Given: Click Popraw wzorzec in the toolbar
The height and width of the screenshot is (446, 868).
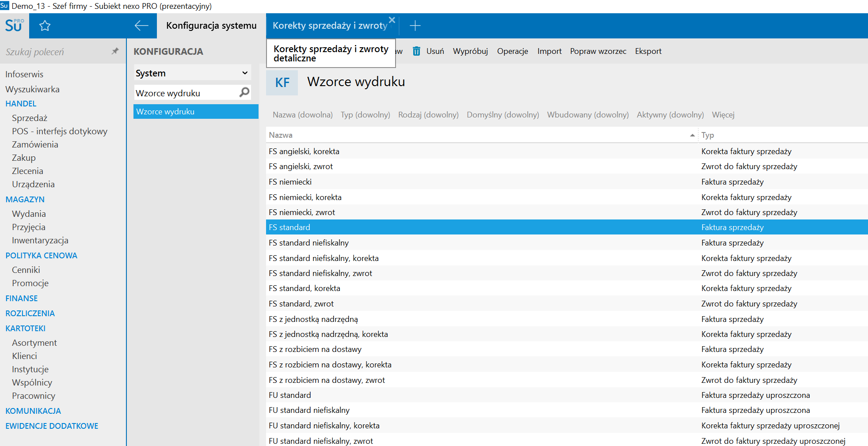Looking at the screenshot, I should 598,51.
